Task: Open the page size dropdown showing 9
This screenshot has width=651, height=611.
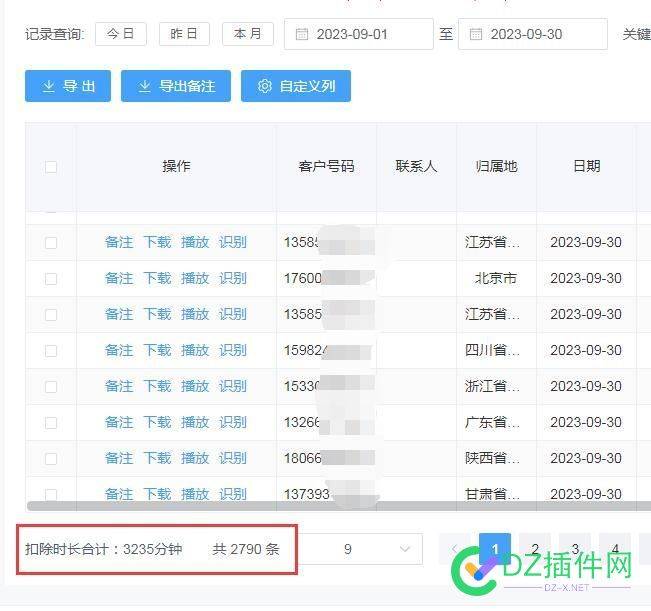Action: [360, 549]
